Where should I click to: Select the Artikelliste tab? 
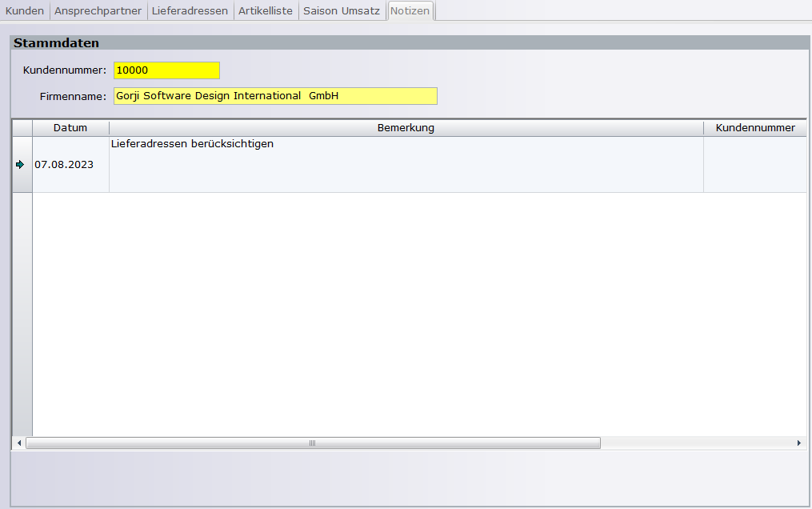point(266,11)
